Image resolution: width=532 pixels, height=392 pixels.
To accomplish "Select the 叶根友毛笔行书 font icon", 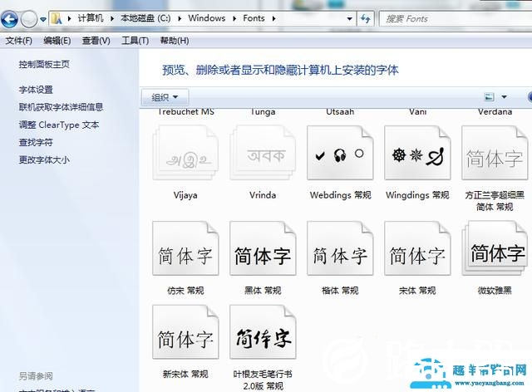I will point(263,332).
